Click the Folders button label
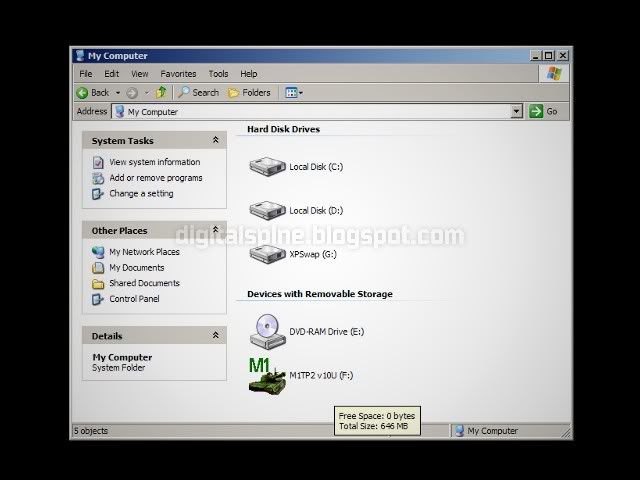This screenshot has width=640, height=480. click(256, 93)
